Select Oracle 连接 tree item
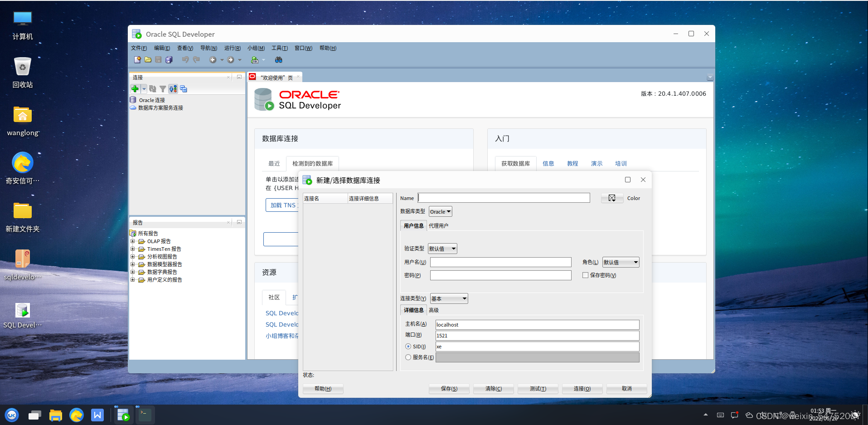The height and width of the screenshot is (425, 868). 152,100
